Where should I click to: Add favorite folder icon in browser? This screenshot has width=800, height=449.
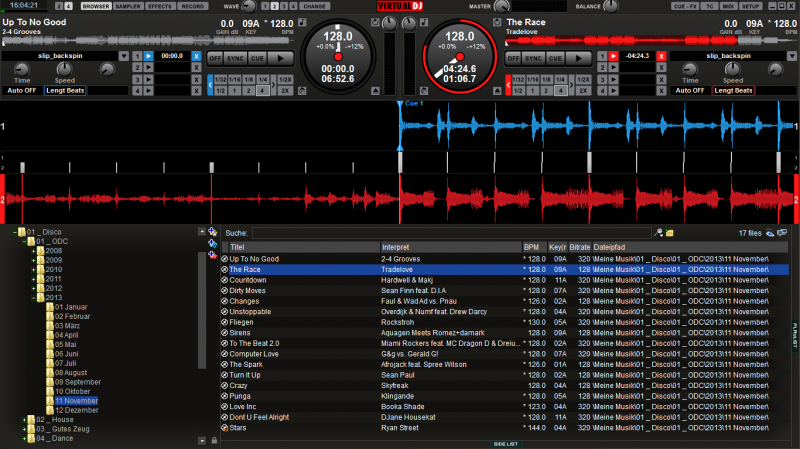coord(213,233)
